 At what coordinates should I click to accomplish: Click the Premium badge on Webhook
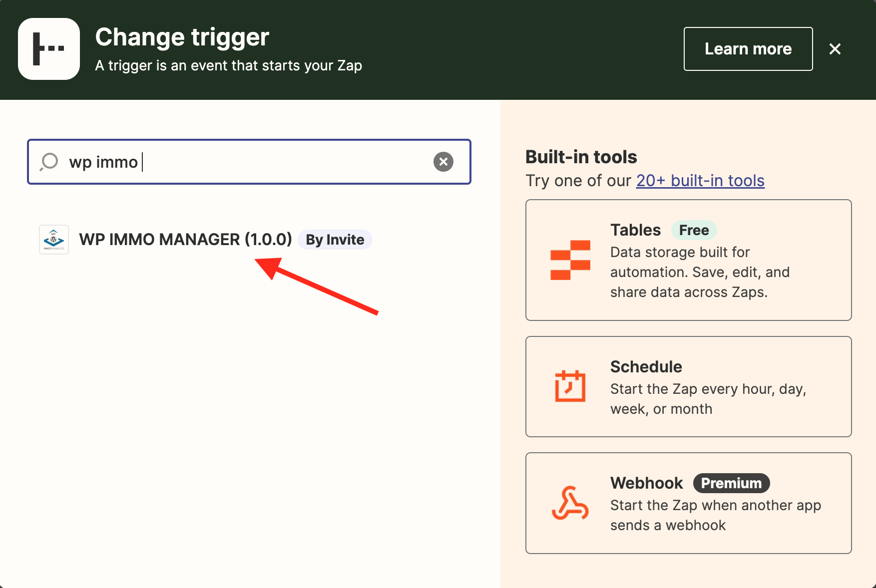[731, 483]
